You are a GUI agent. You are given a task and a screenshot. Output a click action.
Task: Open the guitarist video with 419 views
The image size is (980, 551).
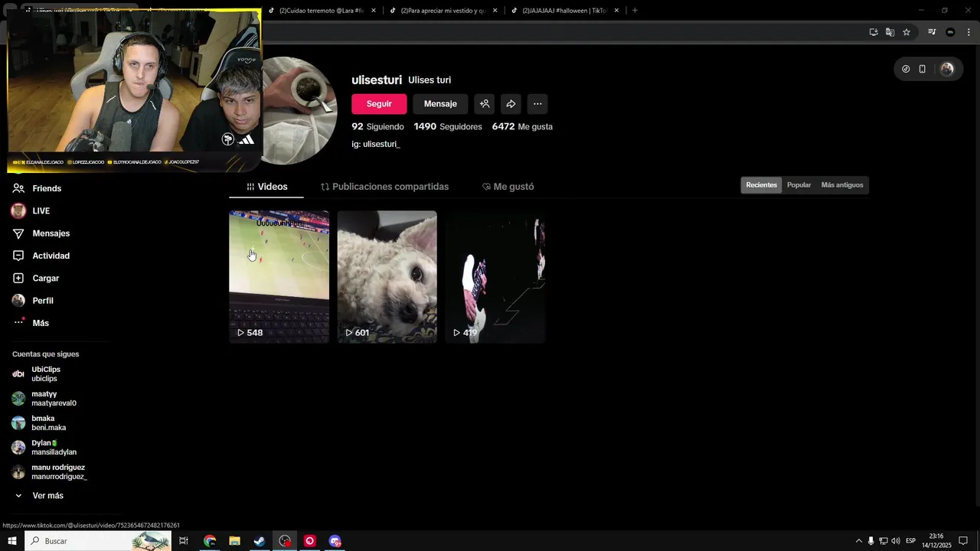495,276
